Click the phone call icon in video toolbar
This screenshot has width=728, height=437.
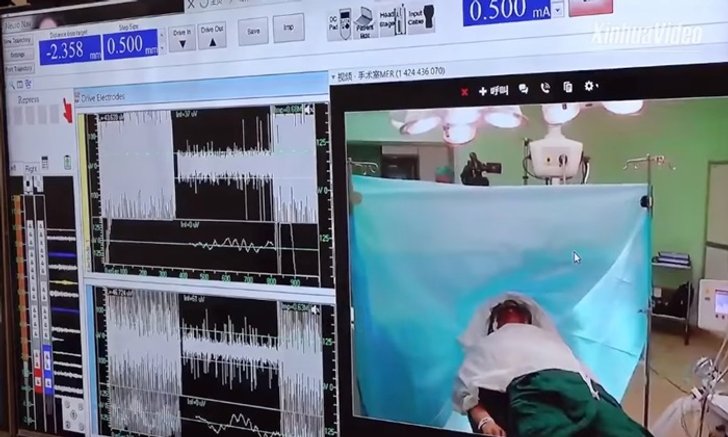point(545,88)
